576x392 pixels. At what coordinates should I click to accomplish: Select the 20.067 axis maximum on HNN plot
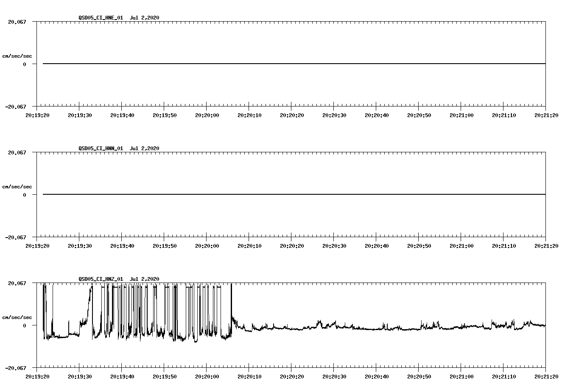[x=17, y=152]
